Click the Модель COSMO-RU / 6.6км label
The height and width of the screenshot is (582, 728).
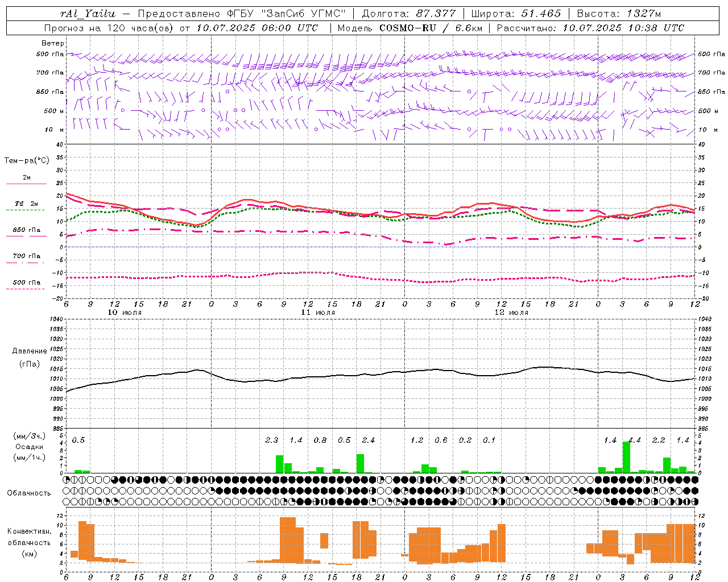pos(409,28)
